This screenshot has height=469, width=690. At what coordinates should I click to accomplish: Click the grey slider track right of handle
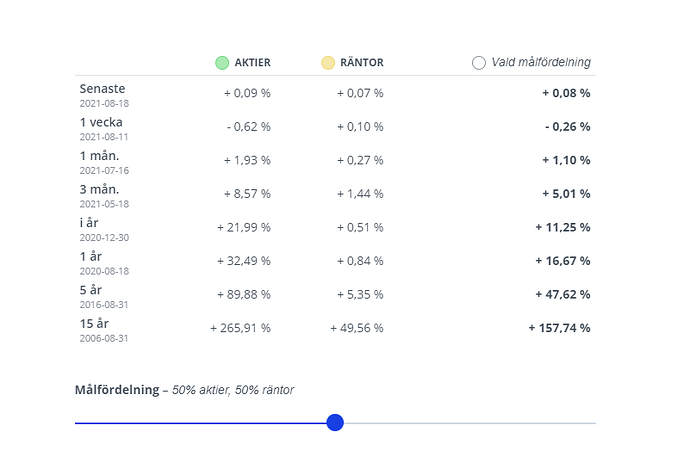(470, 423)
